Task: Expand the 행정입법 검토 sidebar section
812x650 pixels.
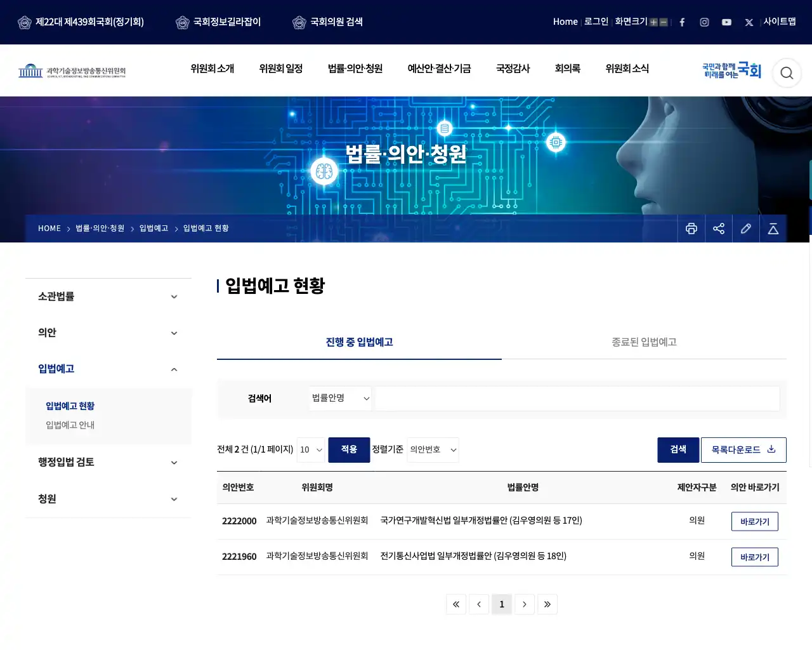Action: click(108, 462)
